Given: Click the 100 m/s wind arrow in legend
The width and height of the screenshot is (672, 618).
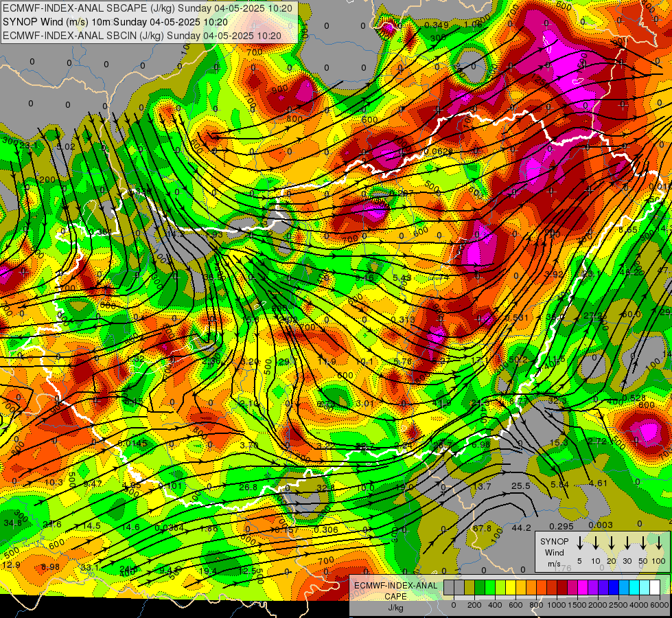Looking at the screenshot, I should pyautogui.click(x=659, y=543).
